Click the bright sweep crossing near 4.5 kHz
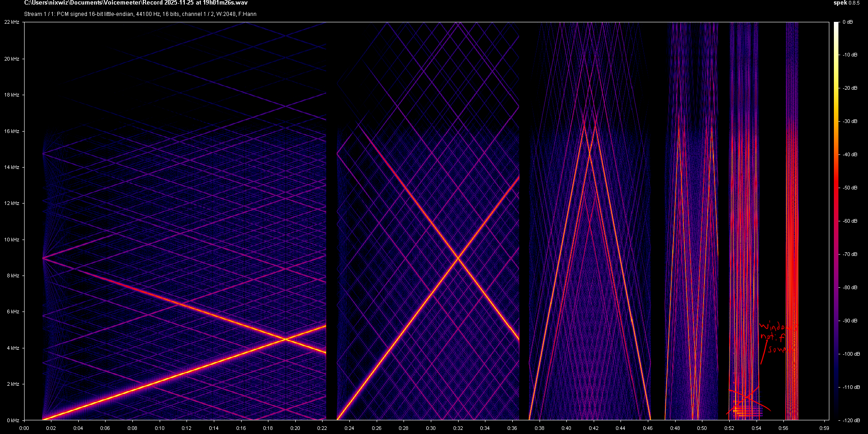The image size is (868, 434). tap(285, 339)
